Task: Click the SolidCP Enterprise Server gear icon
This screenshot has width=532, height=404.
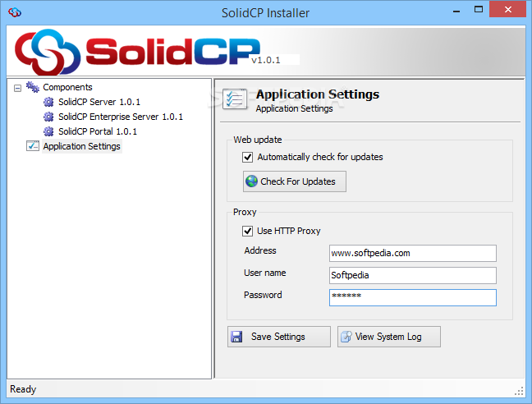Action: click(x=48, y=117)
